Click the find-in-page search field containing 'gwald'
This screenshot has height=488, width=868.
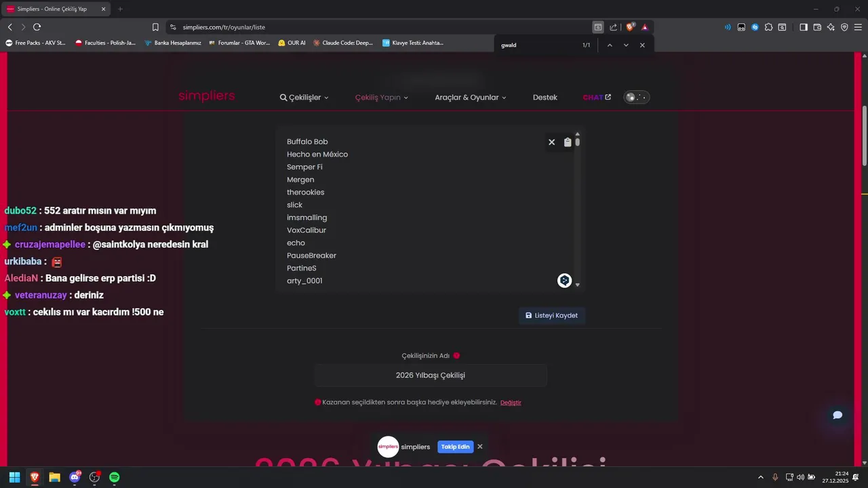coord(539,45)
